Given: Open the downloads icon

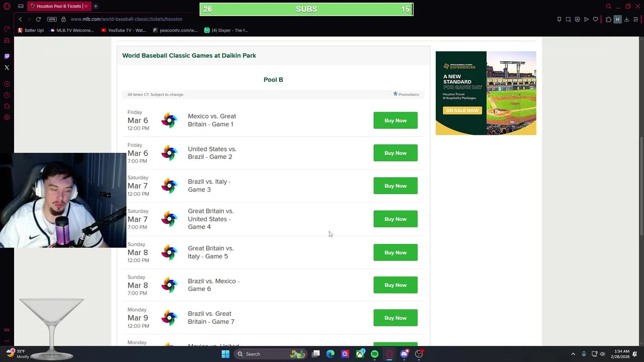Looking at the screenshot, I should 626,19.
